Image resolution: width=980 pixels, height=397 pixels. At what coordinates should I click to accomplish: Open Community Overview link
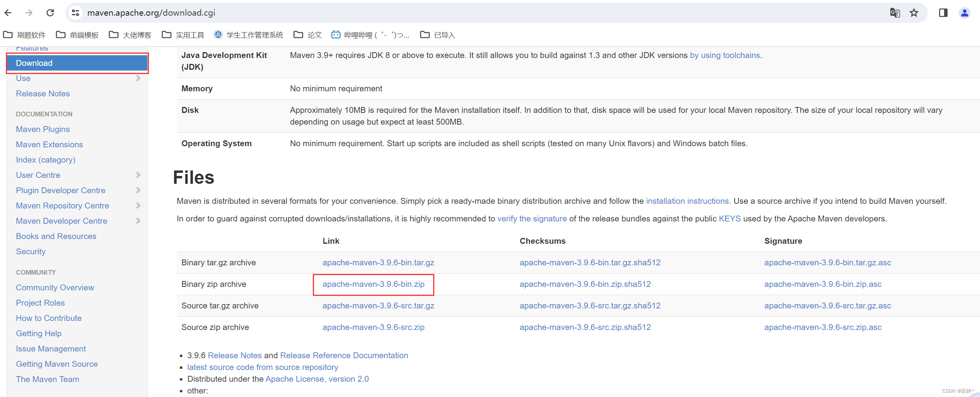coord(55,288)
